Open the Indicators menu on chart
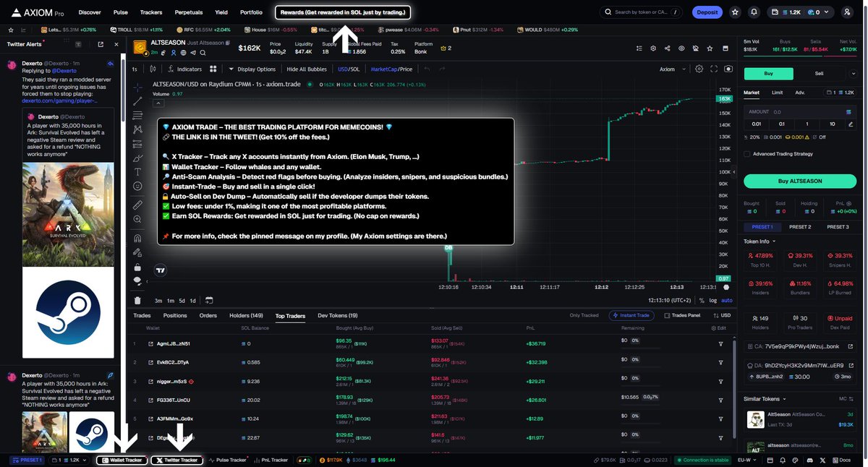This screenshot has height=467, width=868. coord(184,69)
